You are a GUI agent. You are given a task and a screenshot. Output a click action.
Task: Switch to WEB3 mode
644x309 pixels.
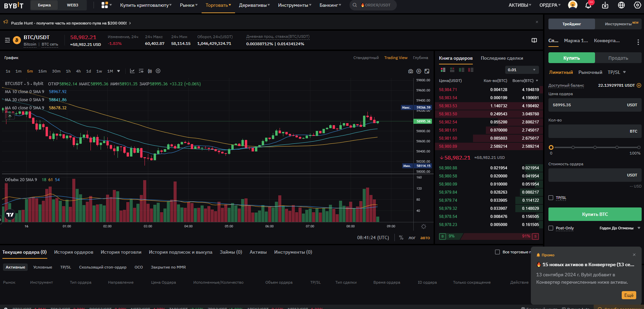73,5
